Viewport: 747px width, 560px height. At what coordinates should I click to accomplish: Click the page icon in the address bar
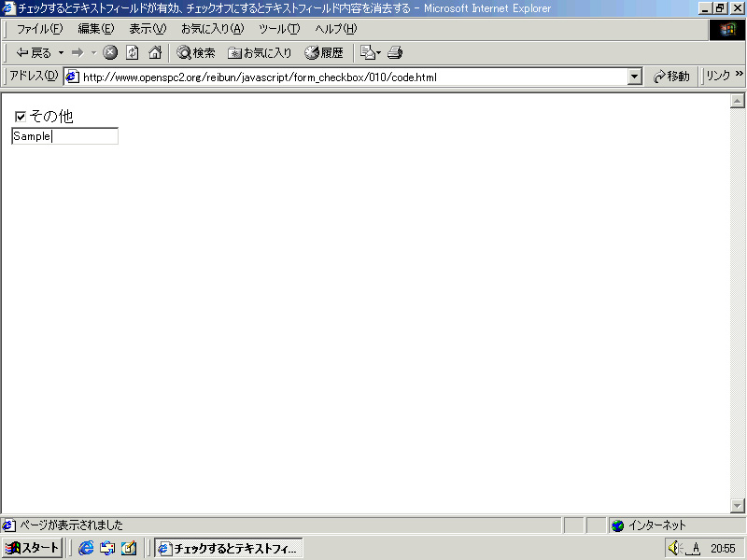73,77
